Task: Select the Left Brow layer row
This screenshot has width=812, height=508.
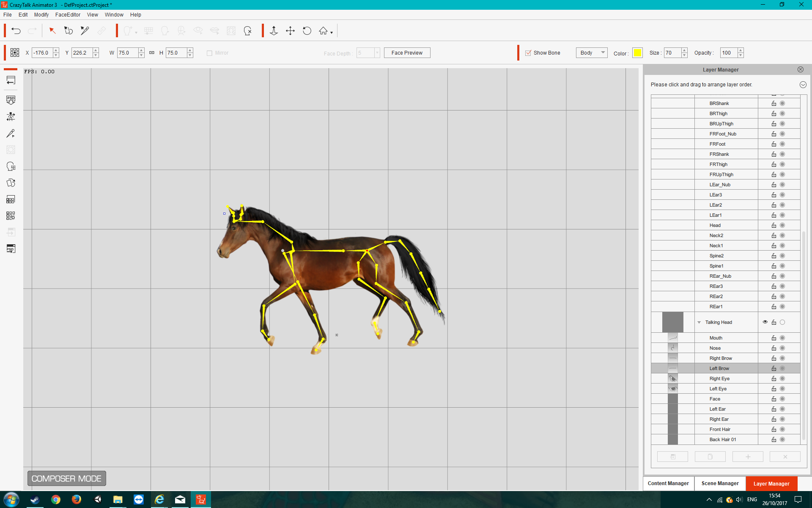Action: [x=726, y=368]
